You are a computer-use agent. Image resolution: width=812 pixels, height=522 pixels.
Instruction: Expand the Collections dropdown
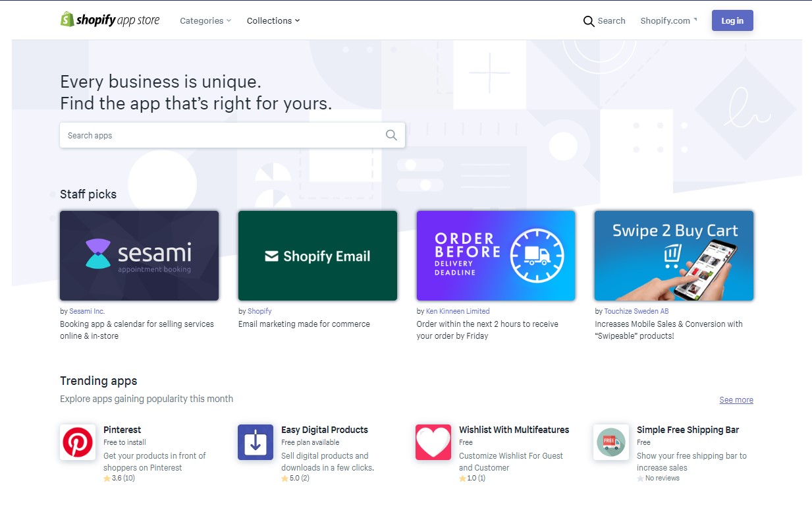[273, 20]
